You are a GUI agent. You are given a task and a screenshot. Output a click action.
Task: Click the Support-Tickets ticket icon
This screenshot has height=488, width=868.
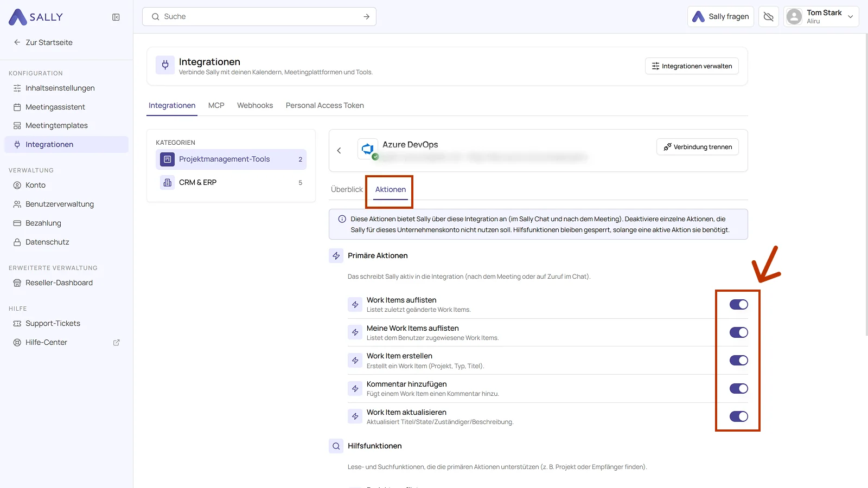(x=17, y=323)
